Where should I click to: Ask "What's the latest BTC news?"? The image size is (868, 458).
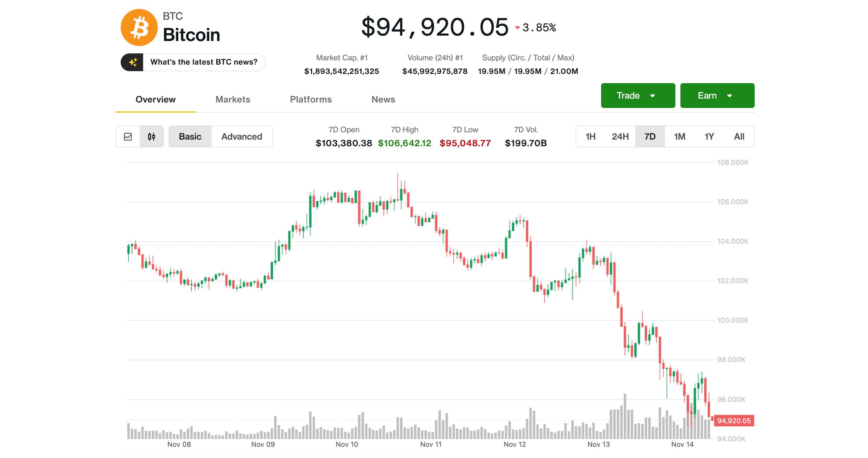coord(204,62)
